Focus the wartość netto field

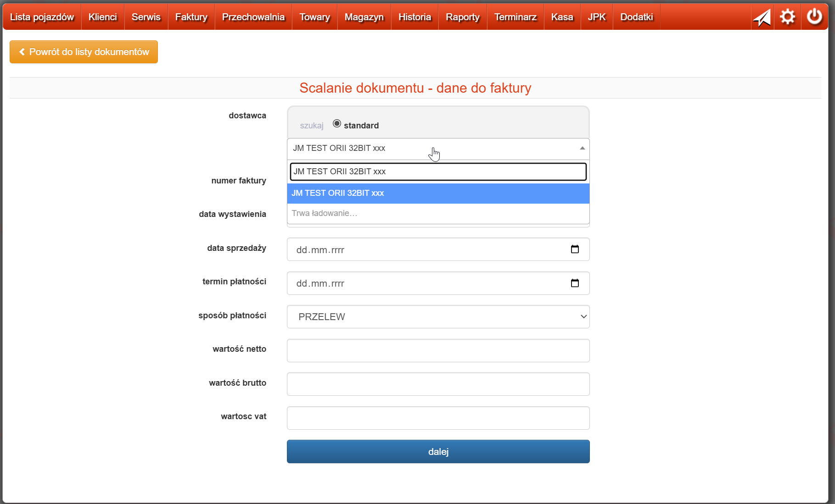[x=438, y=350]
